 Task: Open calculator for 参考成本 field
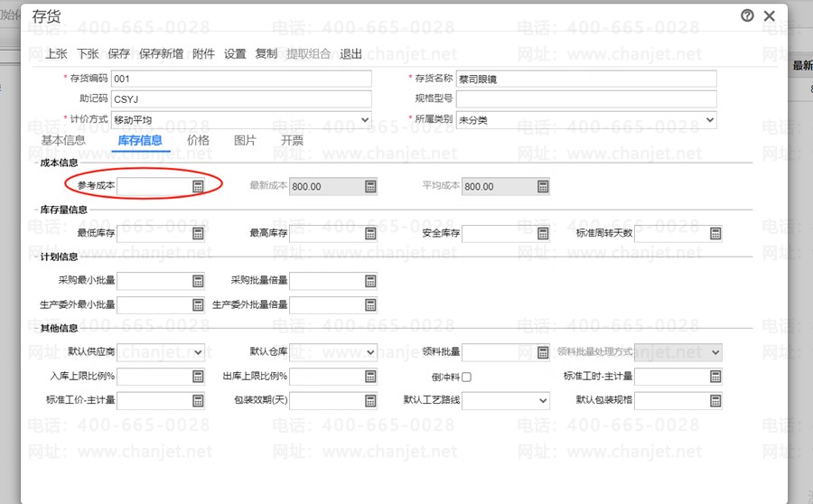click(198, 186)
